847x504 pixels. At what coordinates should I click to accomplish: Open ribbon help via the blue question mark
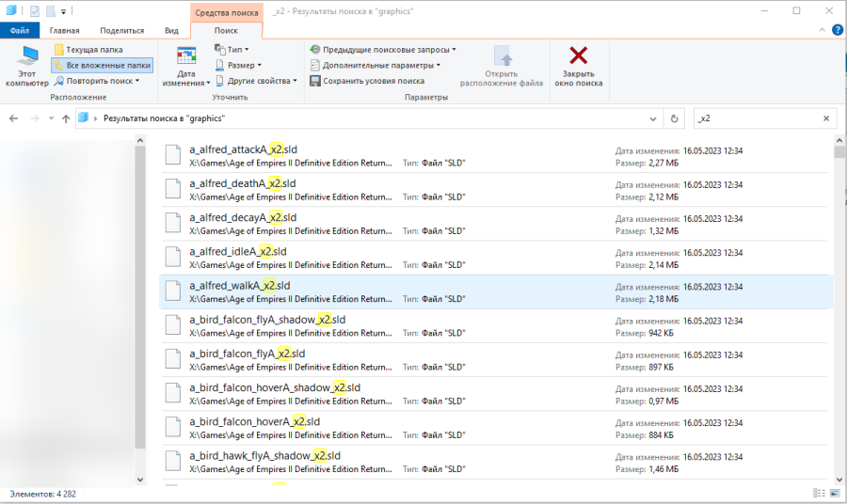coord(835,30)
